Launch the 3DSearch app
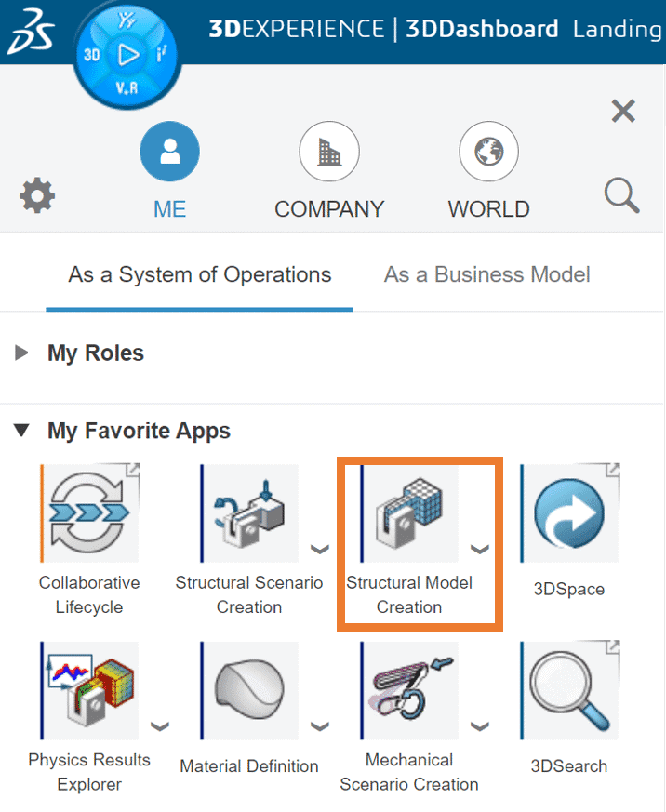 (x=569, y=690)
